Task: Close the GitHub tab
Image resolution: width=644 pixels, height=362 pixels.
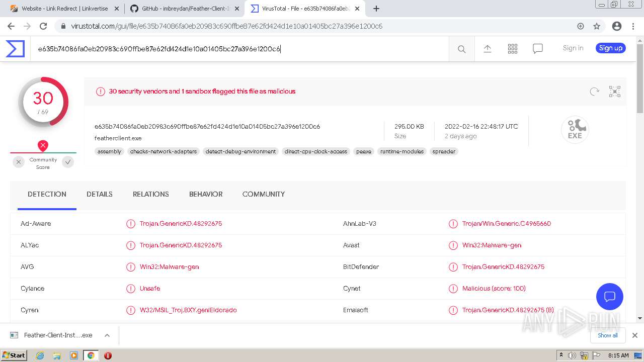Action: click(x=237, y=9)
